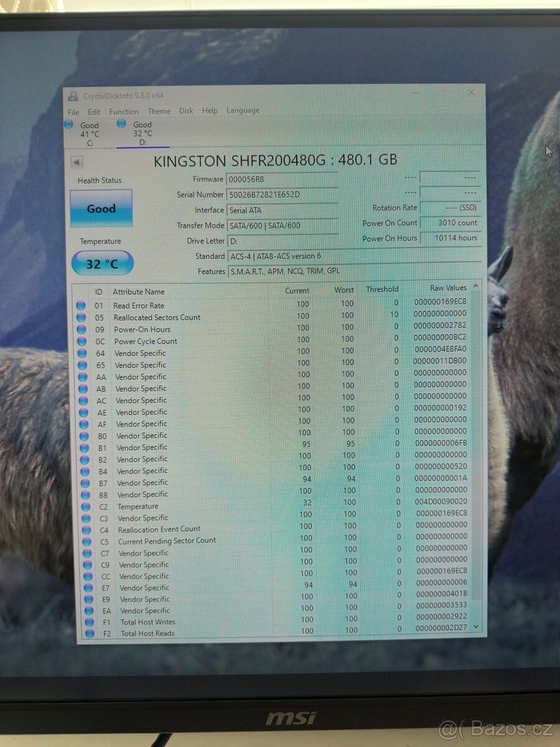Click the Good health status button

(101, 209)
